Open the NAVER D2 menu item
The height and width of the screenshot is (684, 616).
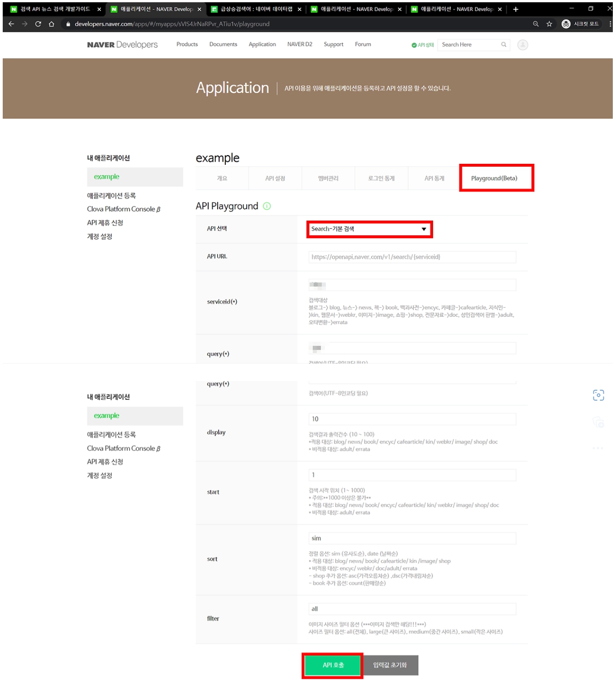point(300,44)
